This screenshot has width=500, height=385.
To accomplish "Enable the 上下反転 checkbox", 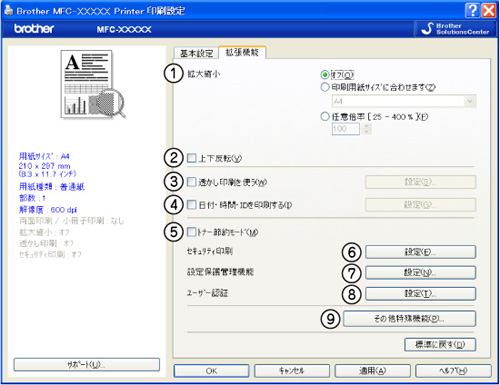I will [192, 158].
